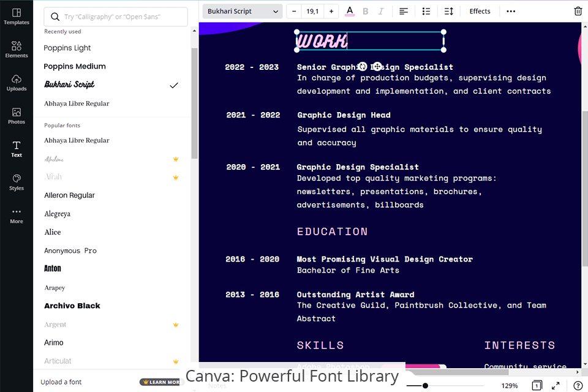
Task: Click the font search input field
Action: (116, 17)
